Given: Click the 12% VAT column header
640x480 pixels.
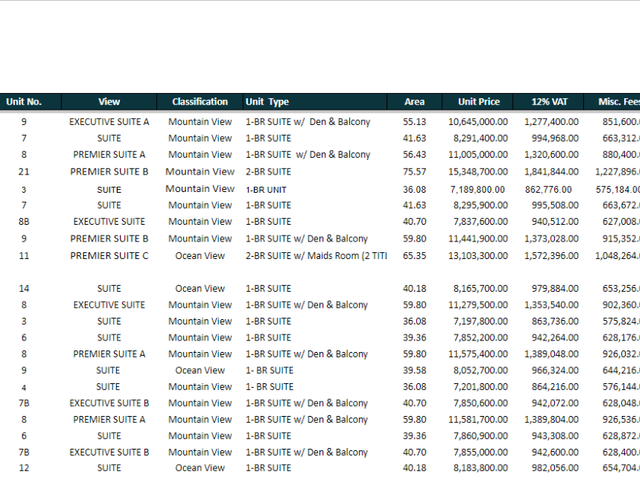Looking at the screenshot, I should [x=549, y=102].
